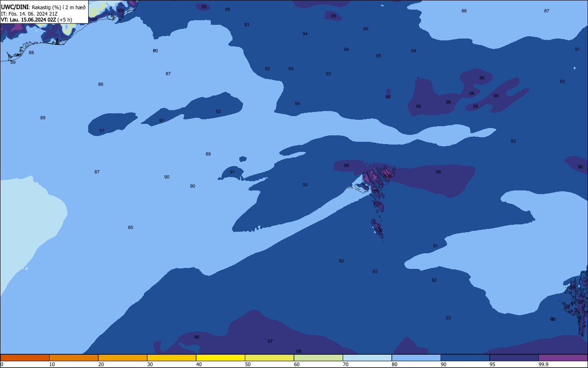Image resolution: width=588 pixels, height=368 pixels.
Task: Click the 10–20 orange legend swatch
Action: coord(73,357)
